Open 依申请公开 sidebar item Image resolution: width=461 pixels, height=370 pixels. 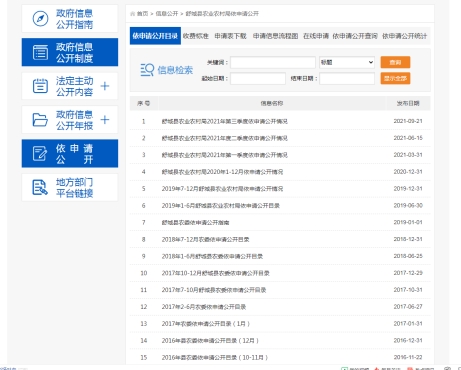[70, 154]
